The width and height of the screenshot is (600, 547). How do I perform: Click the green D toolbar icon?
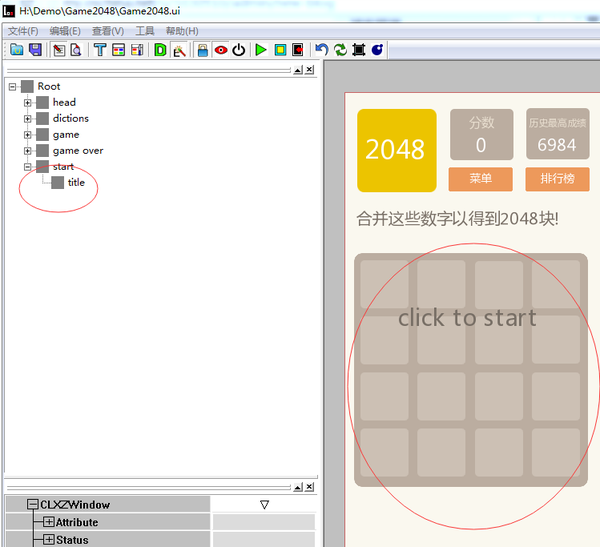click(x=160, y=50)
